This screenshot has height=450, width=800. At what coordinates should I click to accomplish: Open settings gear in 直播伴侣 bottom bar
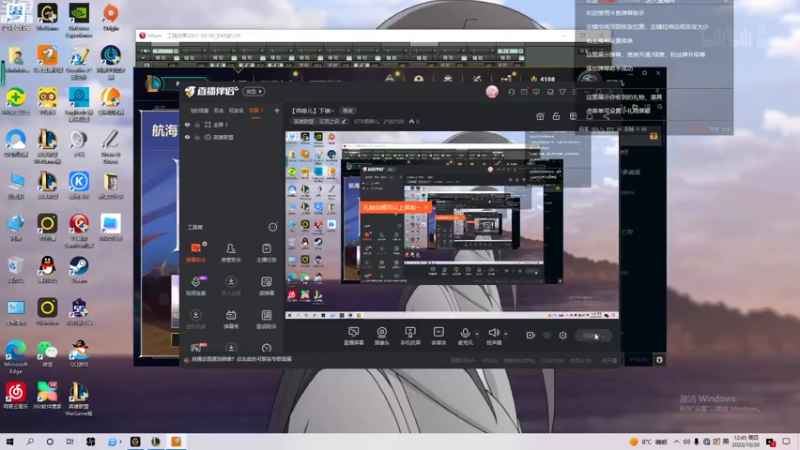pyautogui.click(x=563, y=335)
